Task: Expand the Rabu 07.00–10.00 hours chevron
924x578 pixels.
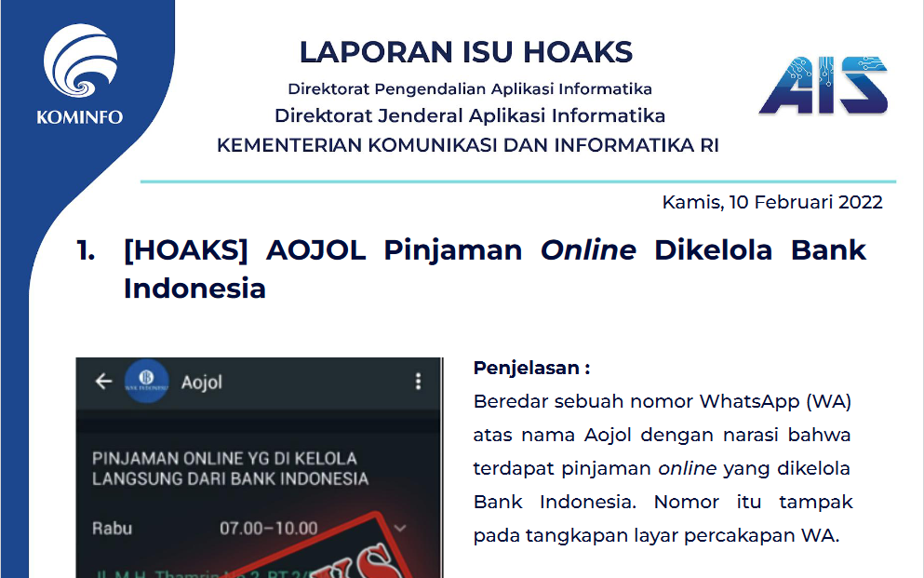Action: tap(400, 528)
